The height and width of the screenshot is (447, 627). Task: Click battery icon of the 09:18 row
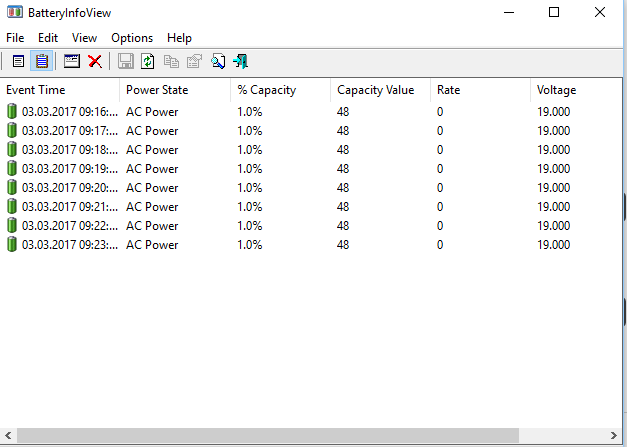(x=12, y=149)
